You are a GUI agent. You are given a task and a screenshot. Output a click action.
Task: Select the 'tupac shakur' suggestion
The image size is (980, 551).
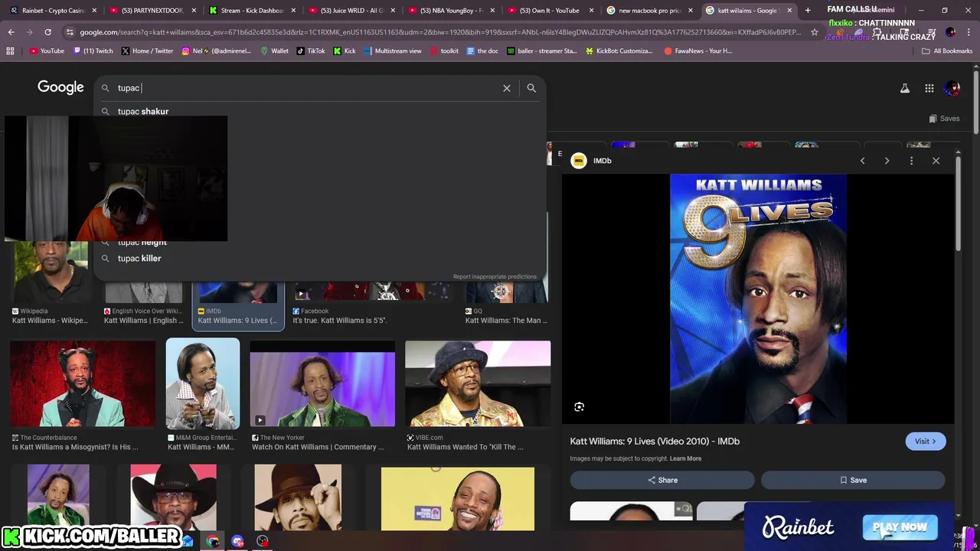tap(143, 112)
